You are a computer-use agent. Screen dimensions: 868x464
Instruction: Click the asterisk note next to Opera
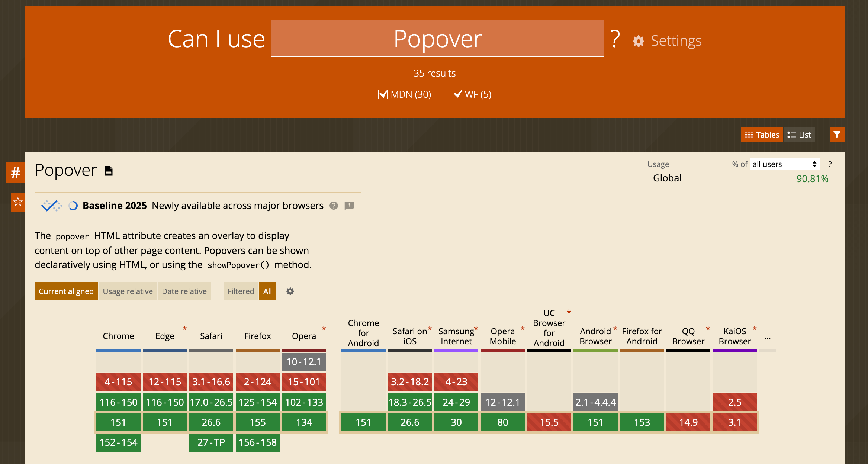324,328
